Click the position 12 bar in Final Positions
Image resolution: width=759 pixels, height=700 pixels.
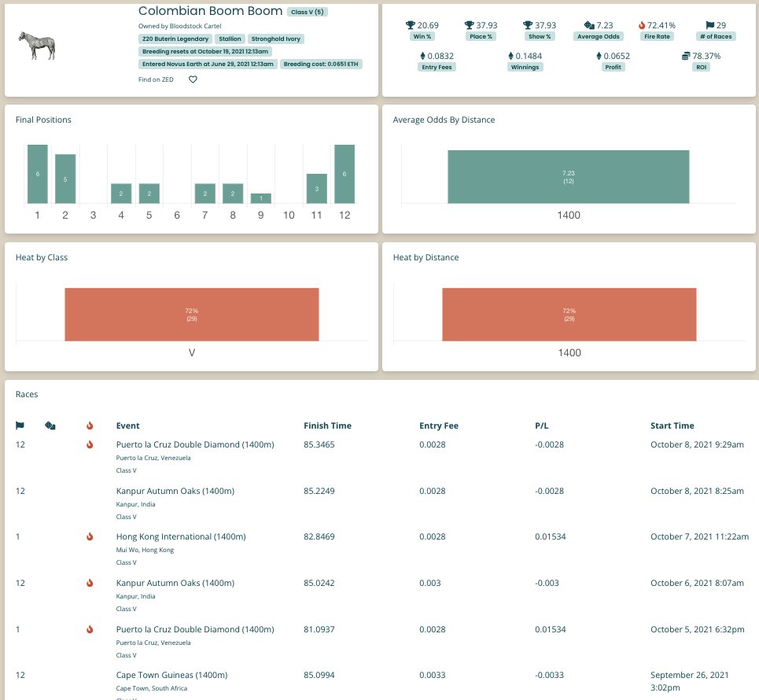coord(344,174)
